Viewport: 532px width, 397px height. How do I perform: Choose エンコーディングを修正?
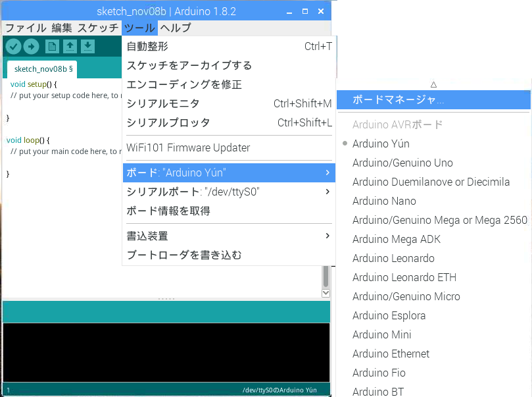pos(229,84)
